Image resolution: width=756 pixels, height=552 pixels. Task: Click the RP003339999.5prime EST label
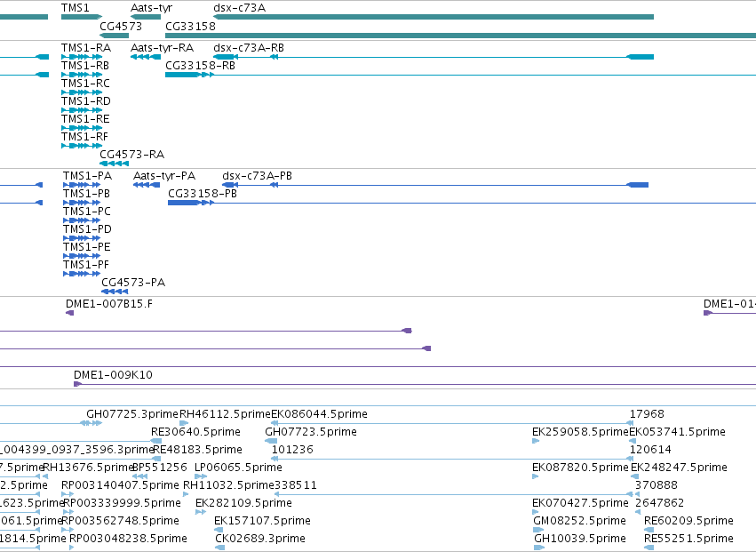pos(123,504)
